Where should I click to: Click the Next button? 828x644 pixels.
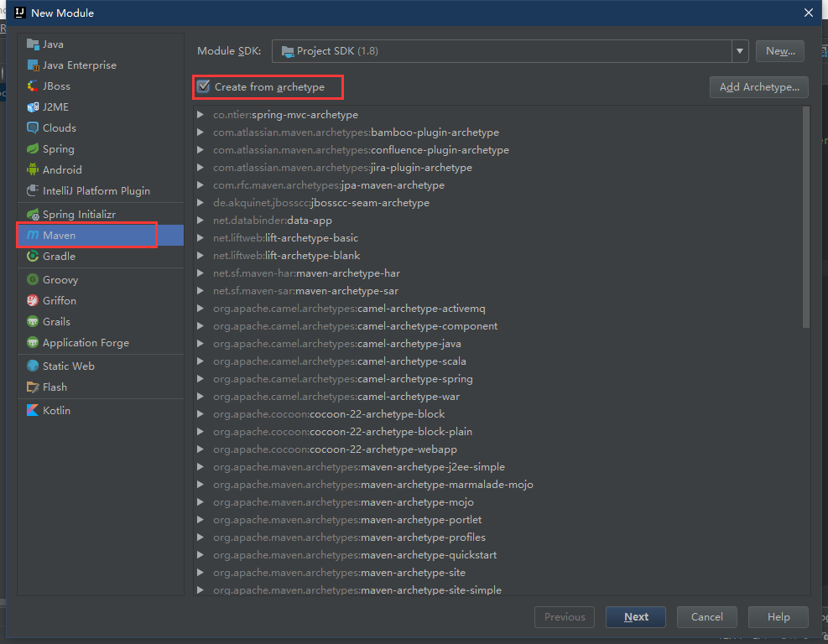tap(636, 616)
